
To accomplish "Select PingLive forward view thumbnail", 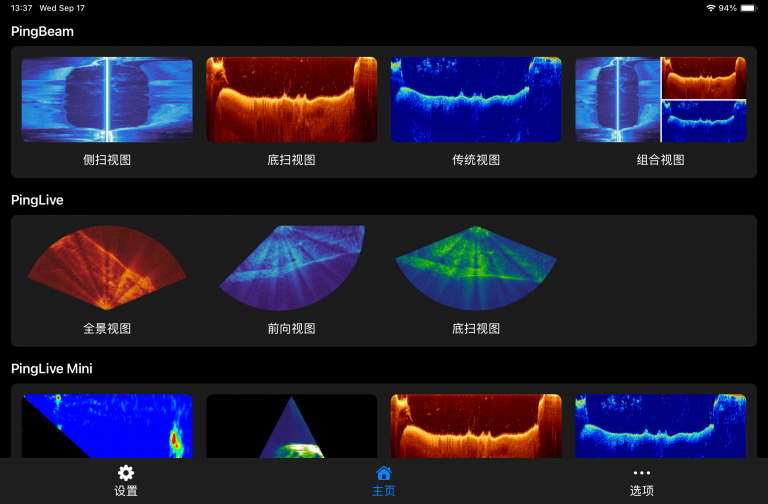I will click(x=291, y=268).
